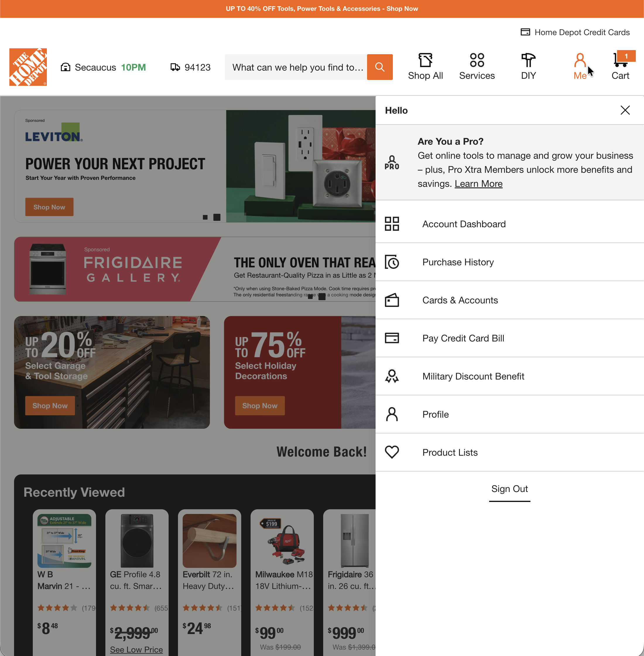Screen dimensions: 644x656
Task: Select the Shop All icon
Action: pyautogui.click(x=425, y=66)
